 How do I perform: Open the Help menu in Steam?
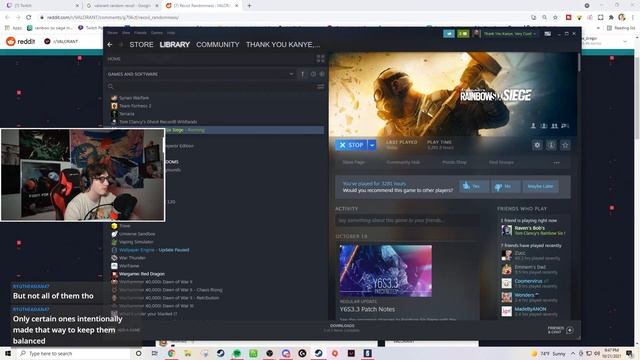coord(171,33)
